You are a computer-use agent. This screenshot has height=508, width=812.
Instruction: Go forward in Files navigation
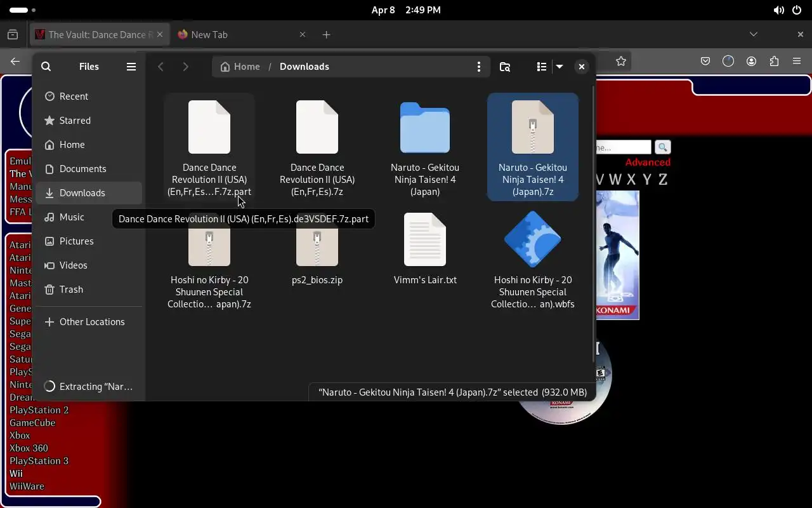[185, 67]
